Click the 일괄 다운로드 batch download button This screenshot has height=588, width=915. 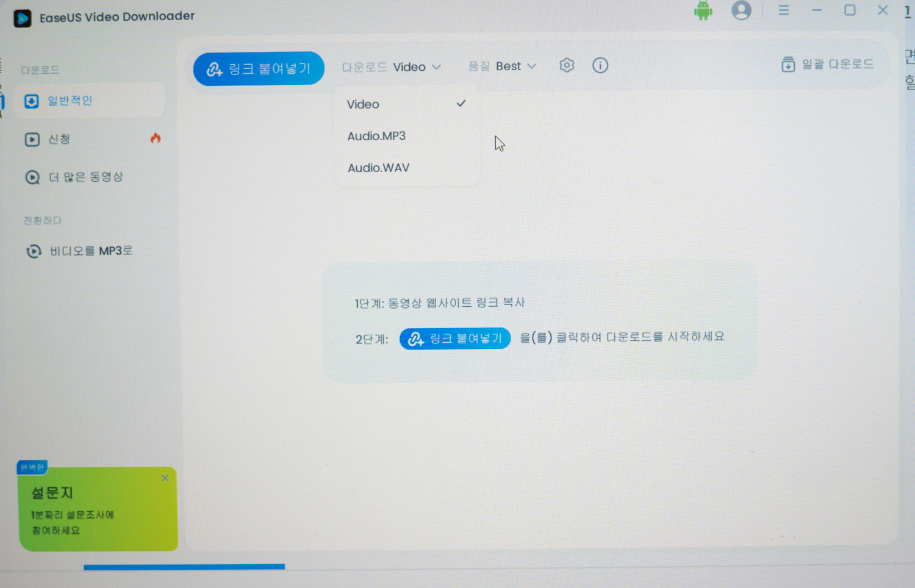click(827, 64)
